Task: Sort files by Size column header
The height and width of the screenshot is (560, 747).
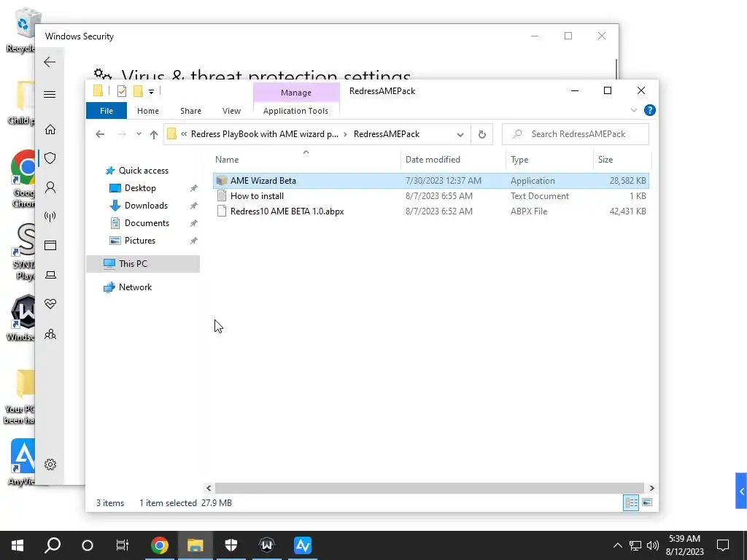Action: [x=622, y=160]
